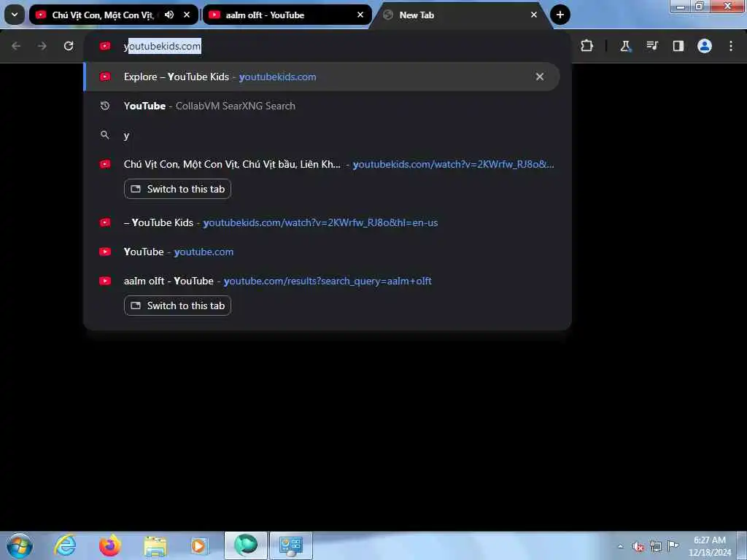Open media controls icon in toolbar
Viewport: 747px width, 560px height.
click(651, 46)
